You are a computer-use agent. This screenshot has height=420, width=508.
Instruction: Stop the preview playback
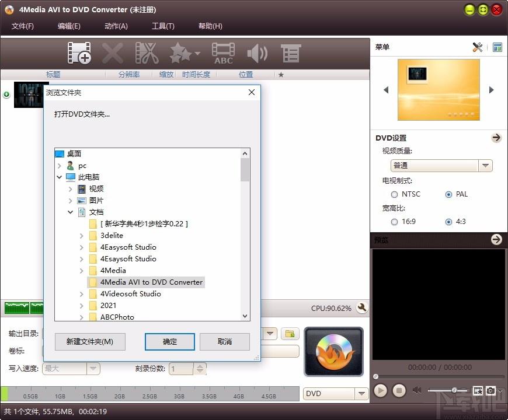399,391
